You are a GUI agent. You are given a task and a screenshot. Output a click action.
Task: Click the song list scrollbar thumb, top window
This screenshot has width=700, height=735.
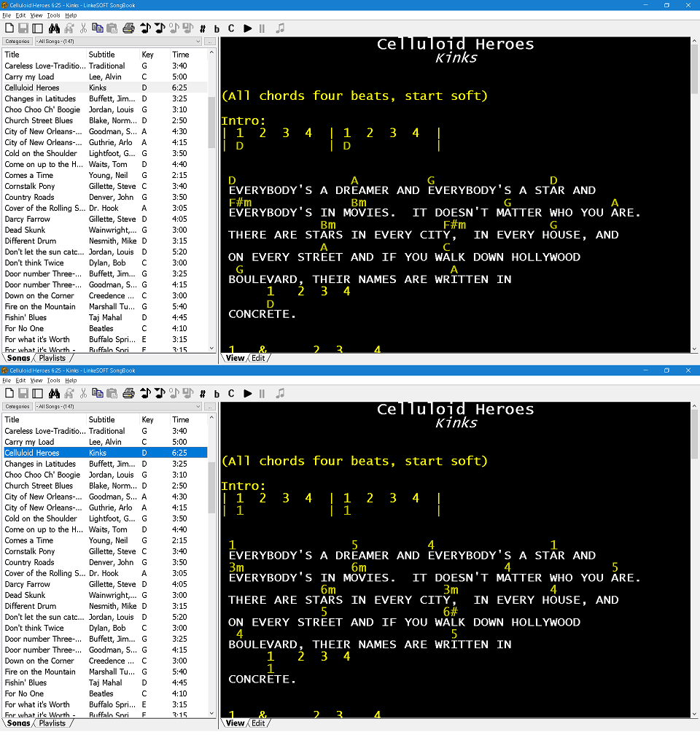pyautogui.click(x=211, y=122)
